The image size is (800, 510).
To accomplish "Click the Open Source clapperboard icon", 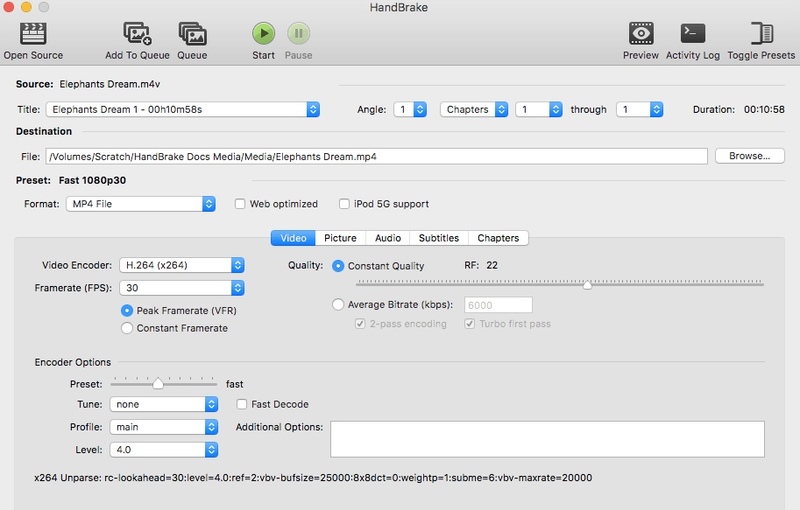I will (33, 33).
